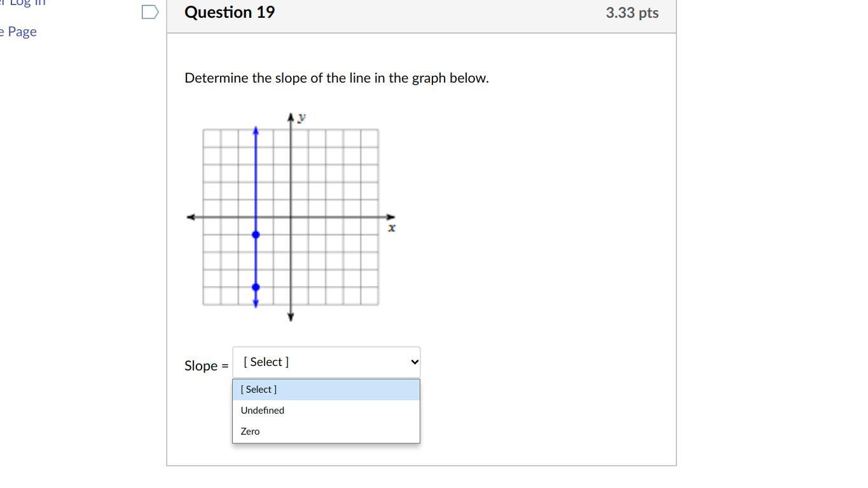The image size is (868, 488).
Task: Open the Page link in the sidebar
Action: pos(21,32)
